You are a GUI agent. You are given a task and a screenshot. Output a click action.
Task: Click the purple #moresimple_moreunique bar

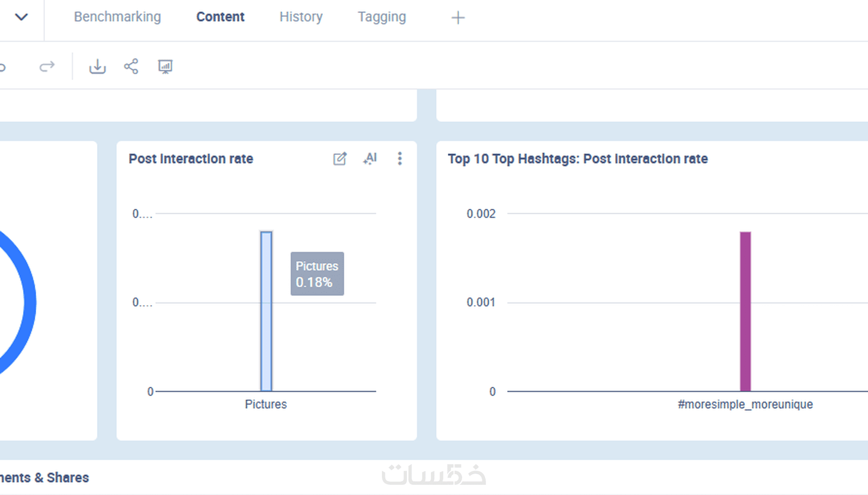click(745, 311)
